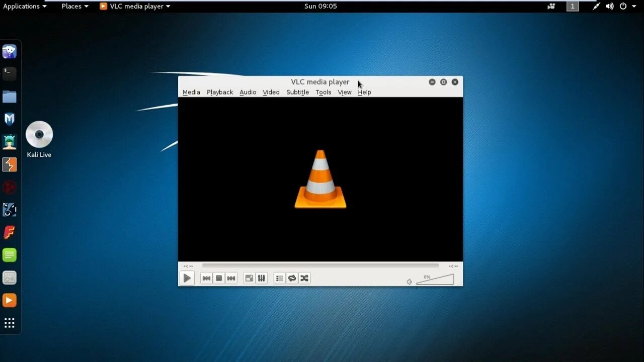Launch Burp Suite from dock
This screenshot has height=362, width=644.
coord(10,164)
